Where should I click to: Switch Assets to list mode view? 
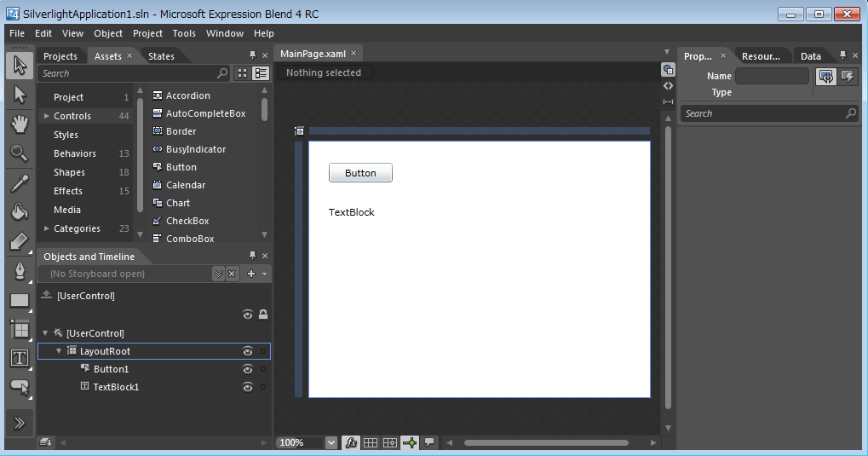click(261, 73)
